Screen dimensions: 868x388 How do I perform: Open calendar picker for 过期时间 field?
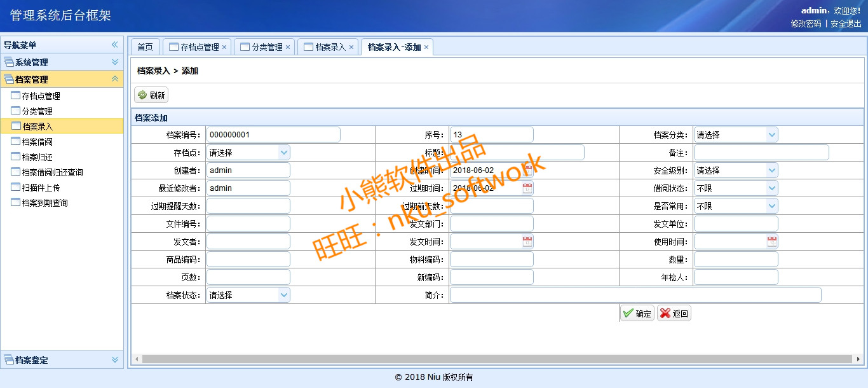click(527, 188)
